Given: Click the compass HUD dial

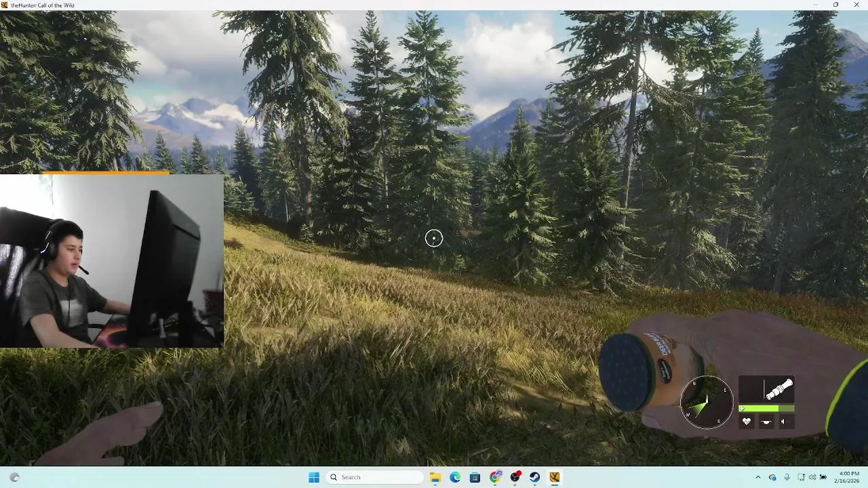Looking at the screenshot, I should (x=707, y=403).
